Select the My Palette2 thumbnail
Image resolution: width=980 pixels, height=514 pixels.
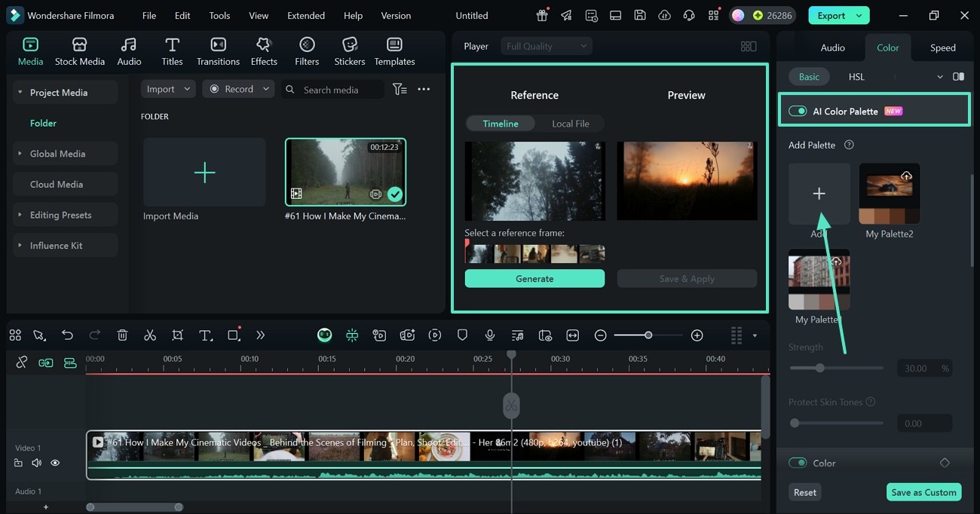[x=890, y=194]
